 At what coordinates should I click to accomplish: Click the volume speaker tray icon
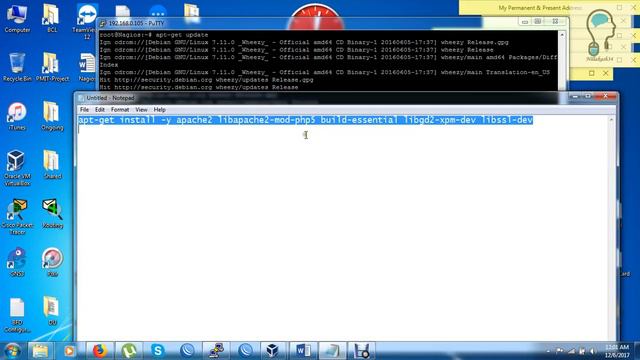pos(592,351)
